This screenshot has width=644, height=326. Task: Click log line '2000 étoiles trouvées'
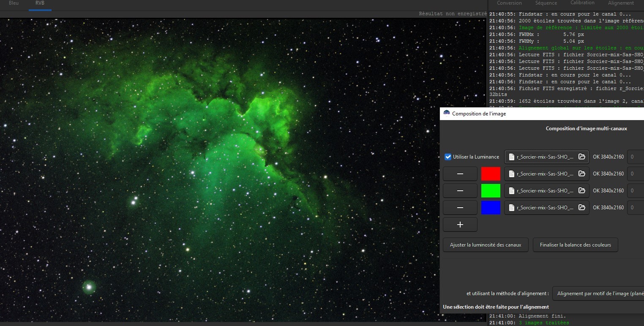pos(567,21)
